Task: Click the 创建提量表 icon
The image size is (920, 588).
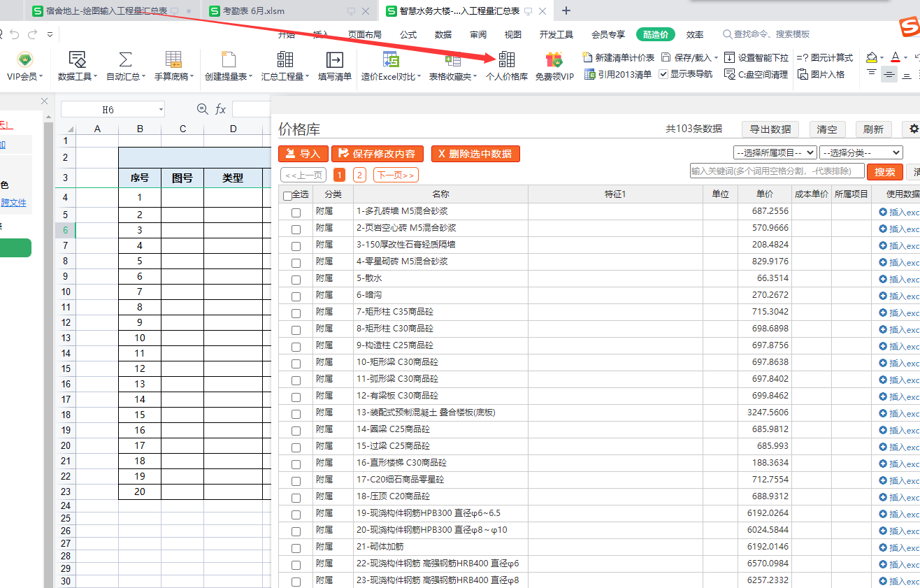Action: [x=229, y=60]
